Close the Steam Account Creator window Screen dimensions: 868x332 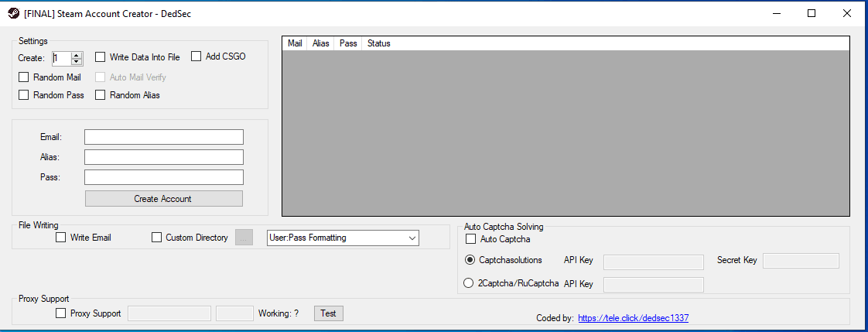(847, 14)
